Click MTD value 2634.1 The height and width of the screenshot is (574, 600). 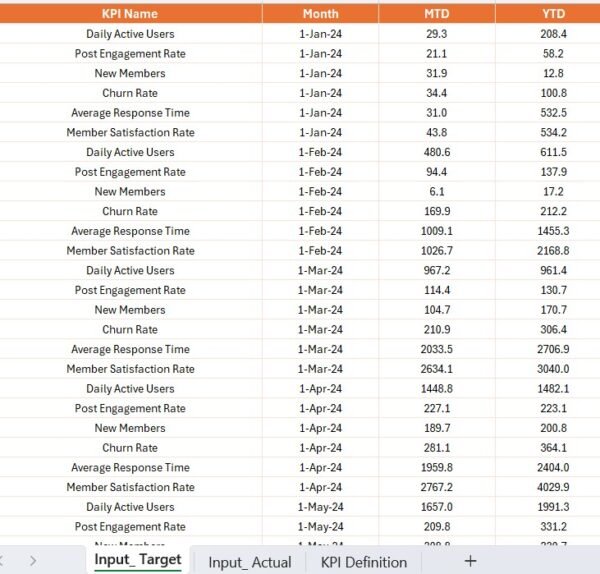(437, 369)
